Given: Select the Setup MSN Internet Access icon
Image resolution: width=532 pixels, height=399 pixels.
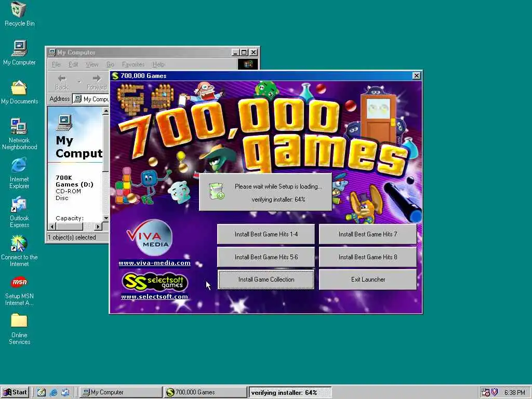Looking at the screenshot, I should pos(19,291).
